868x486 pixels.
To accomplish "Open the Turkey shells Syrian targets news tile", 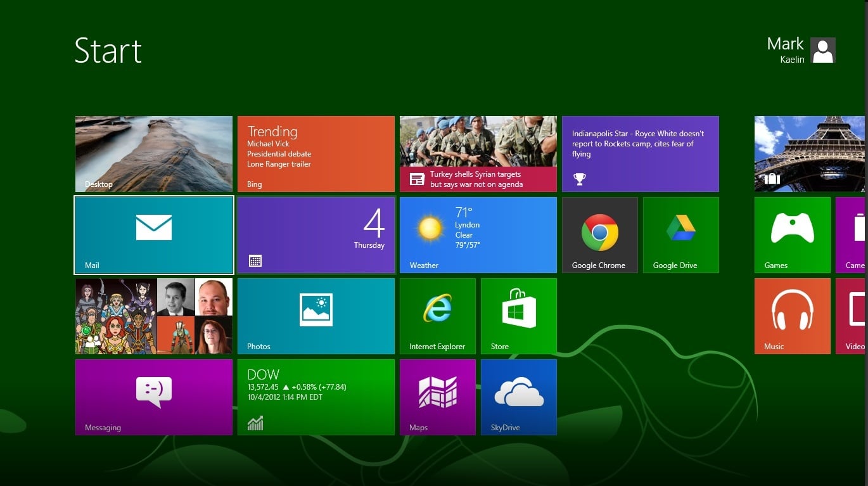I will click(x=478, y=154).
